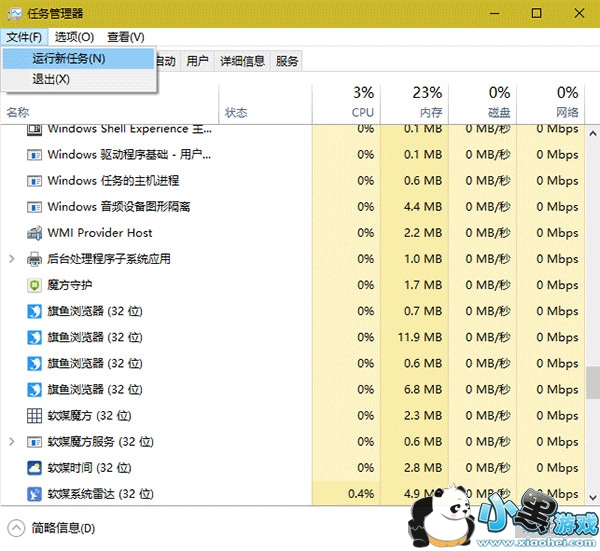This screenshot has height=551, width=600.
Task: Click the 简略信息(D) label
Action: click(x=63, y=528)
